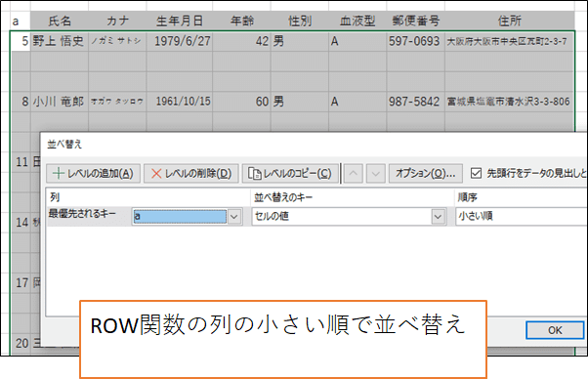
Task: Select the ROW number cell showing 14
Action: point(21,223)
